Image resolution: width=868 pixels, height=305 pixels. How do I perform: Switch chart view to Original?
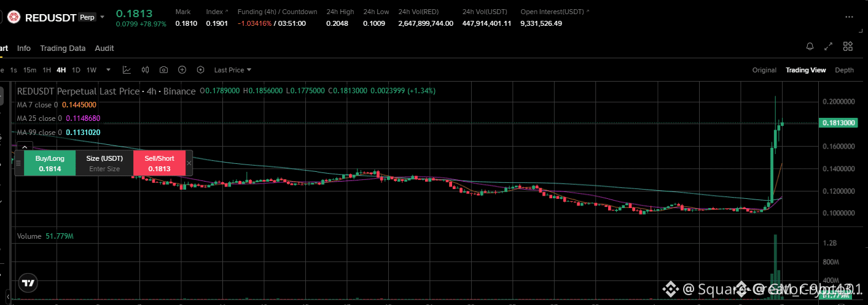(x=764, y=70)
